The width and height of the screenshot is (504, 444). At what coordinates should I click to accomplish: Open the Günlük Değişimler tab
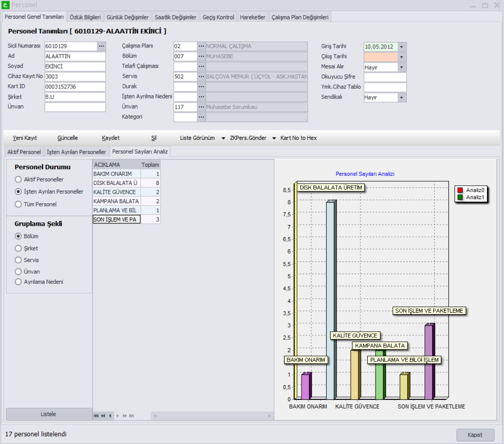(128, 17)
